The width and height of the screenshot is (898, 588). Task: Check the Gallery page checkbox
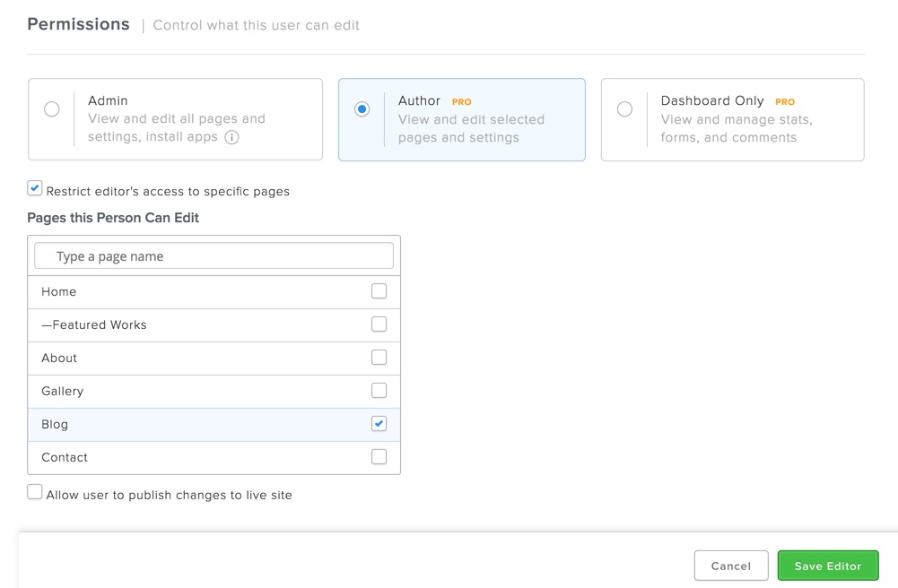379,391
